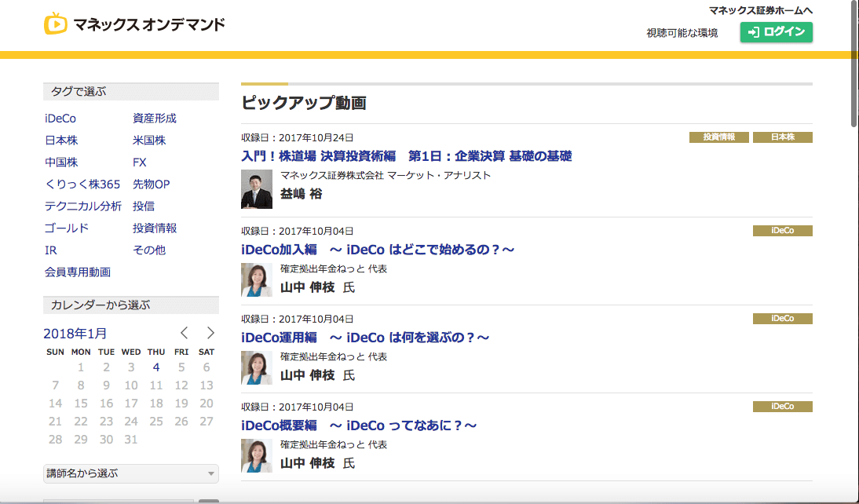Open video 入門！株道場 決算投資術編
Image resolution: width=859 pixels, height=504 pixels.
(406, 156)
